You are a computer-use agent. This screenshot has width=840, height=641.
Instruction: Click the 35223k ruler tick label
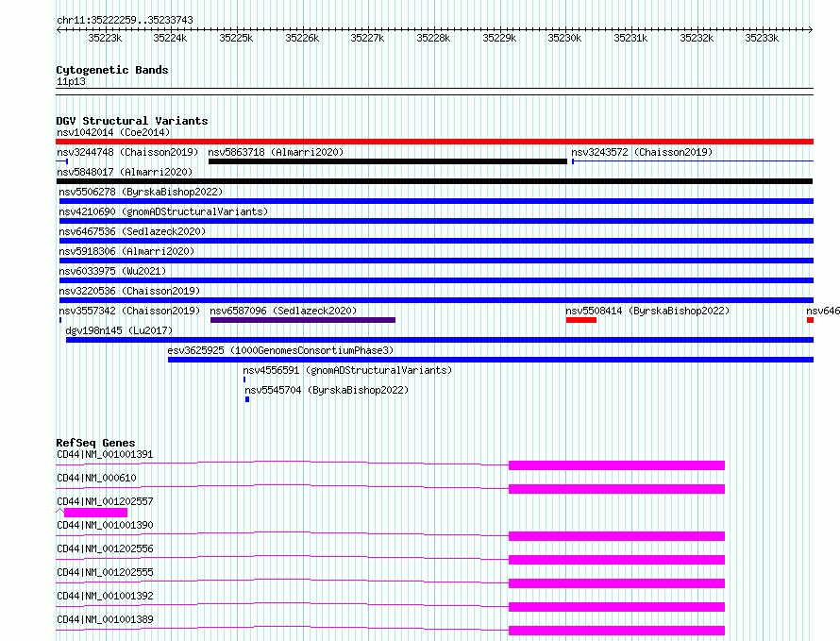pyautogui.click(x=105, y=38)
